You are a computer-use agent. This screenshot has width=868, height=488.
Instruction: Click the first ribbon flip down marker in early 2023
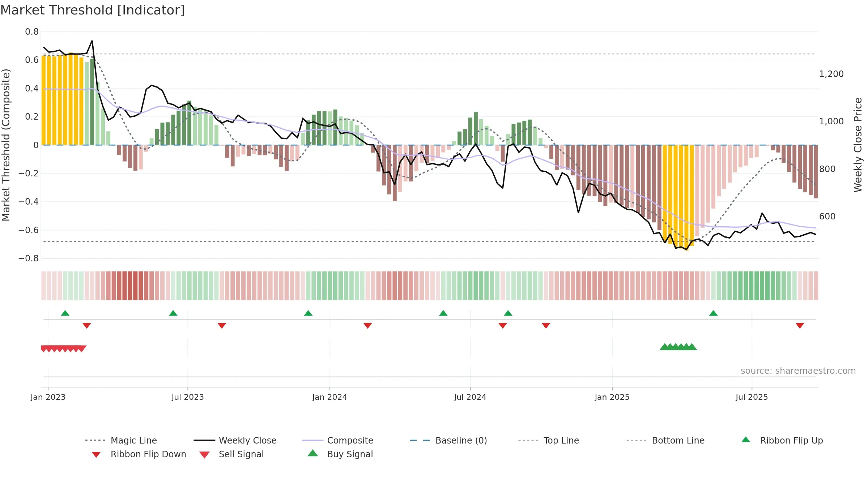87,326
